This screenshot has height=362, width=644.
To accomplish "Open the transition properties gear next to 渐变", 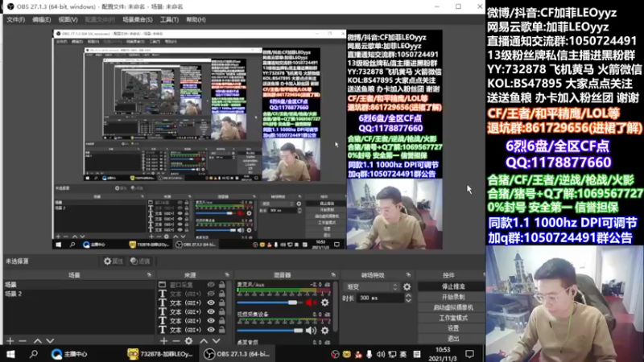I will click(407, 287).
